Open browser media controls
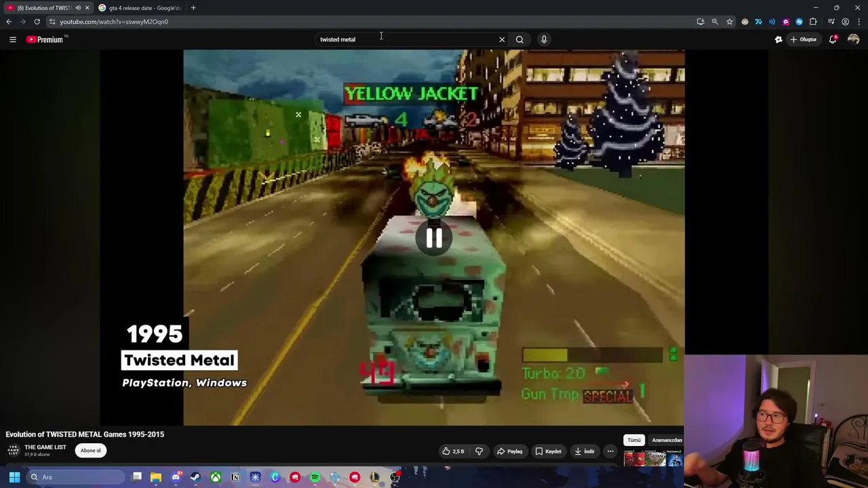This screenshot has height=488, width=868. pos(831,22)
